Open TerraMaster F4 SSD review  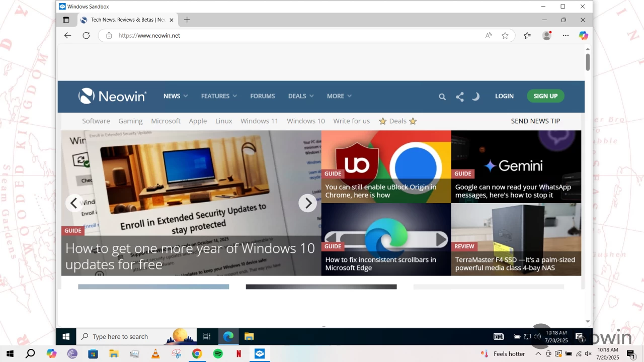click(515, 264)
